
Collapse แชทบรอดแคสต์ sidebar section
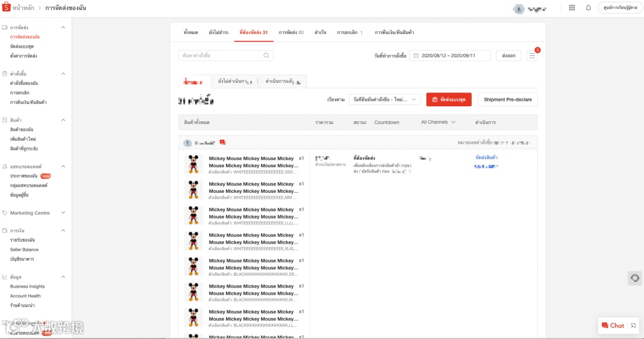[x=63, y=167]
